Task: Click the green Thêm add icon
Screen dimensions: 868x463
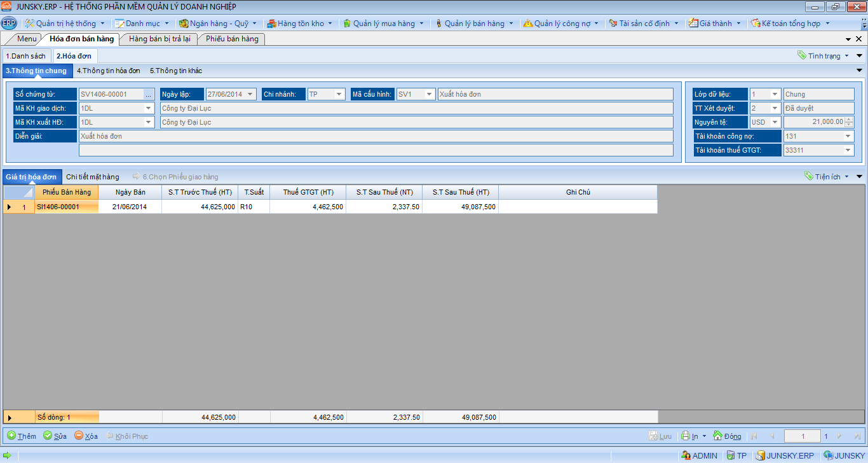Action: (x=11, y=436)
